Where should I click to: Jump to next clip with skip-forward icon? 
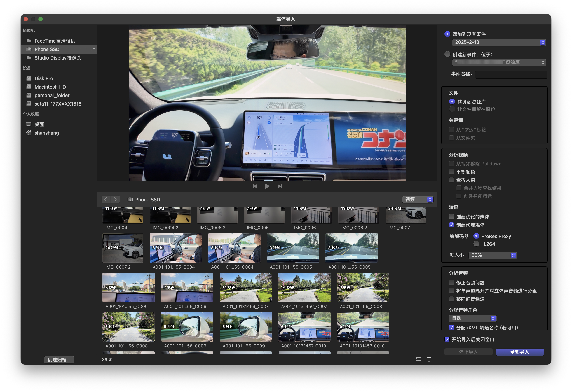pos(280,186)
